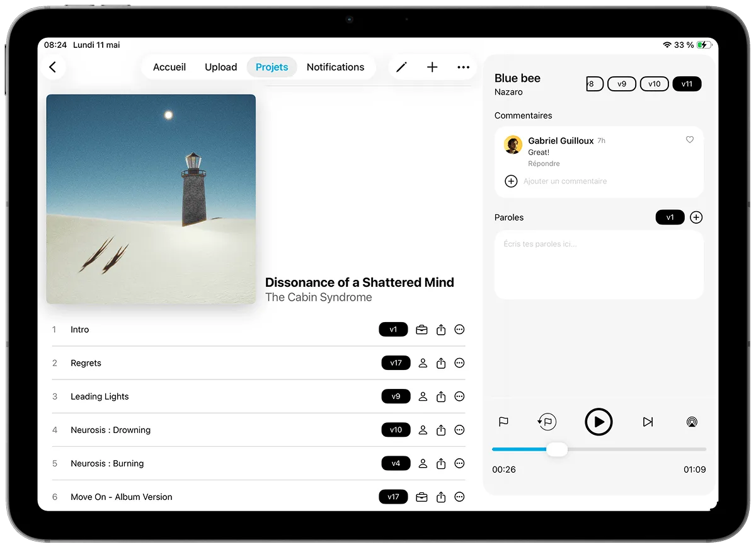756x549 pixels.
Task: Select the Intro track title
Action: click(80, 330)
